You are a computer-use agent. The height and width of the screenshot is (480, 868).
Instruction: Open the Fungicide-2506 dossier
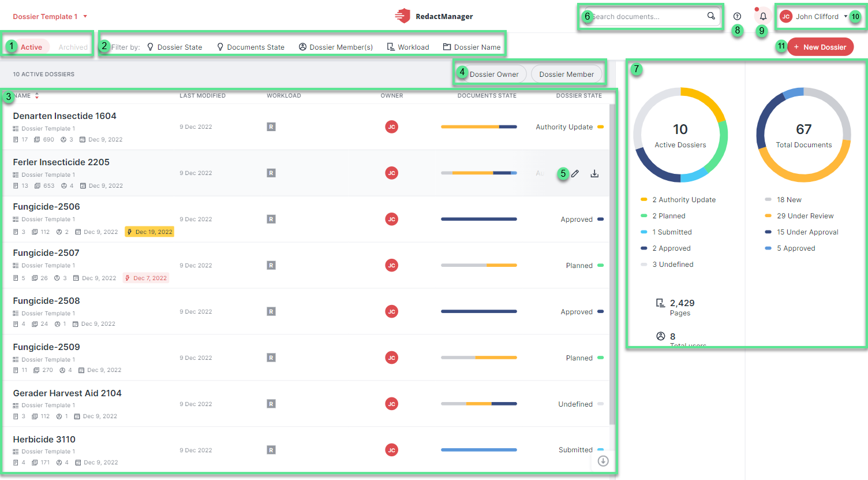click(x=46, y=207)
